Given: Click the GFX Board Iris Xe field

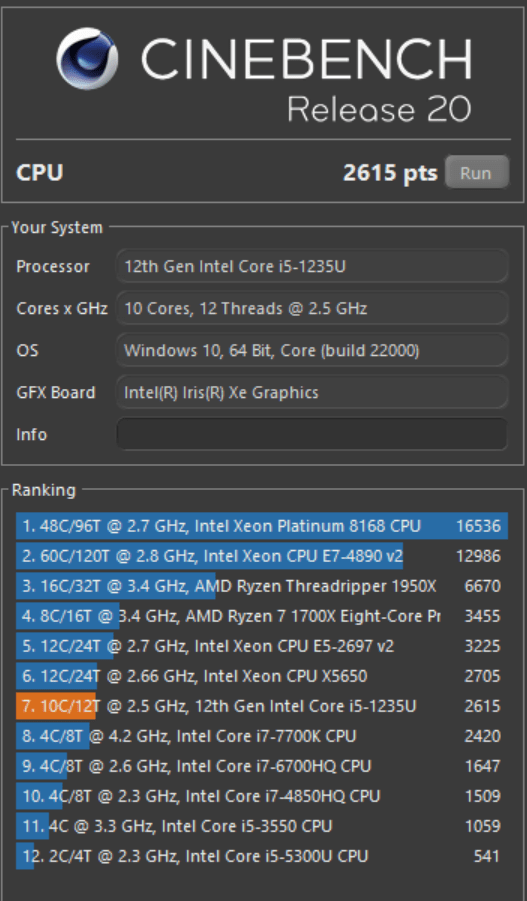Looking at the screenshot, I should pyautogui.click(x=312, y=392).
